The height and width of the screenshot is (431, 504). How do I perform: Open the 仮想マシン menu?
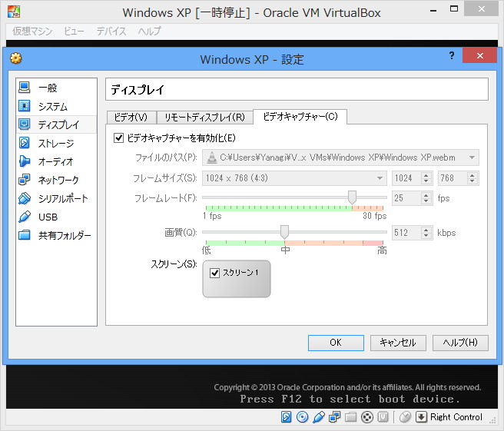[x=32, y=31]
